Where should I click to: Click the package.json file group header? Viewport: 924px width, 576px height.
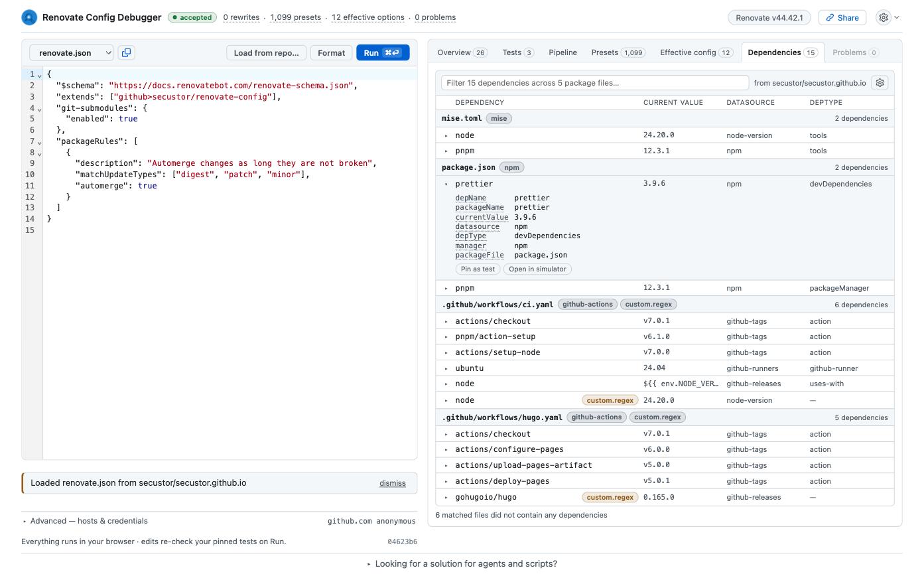(665, 167)
